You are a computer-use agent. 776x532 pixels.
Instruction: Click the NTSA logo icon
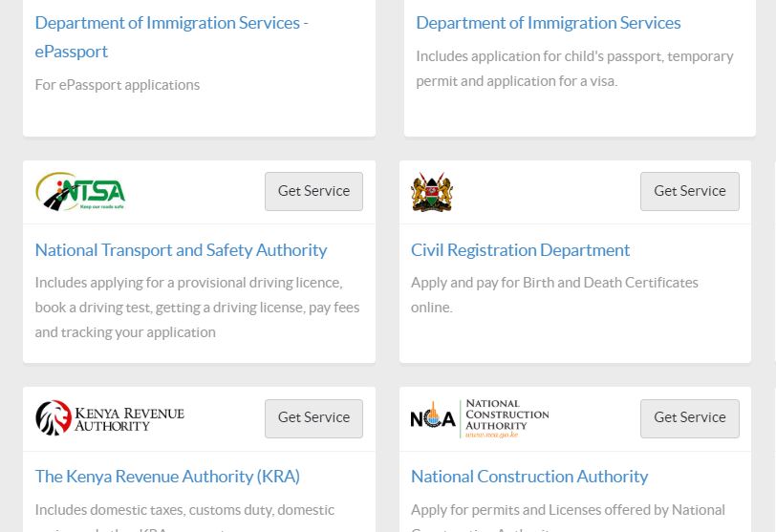click(80, 191)
